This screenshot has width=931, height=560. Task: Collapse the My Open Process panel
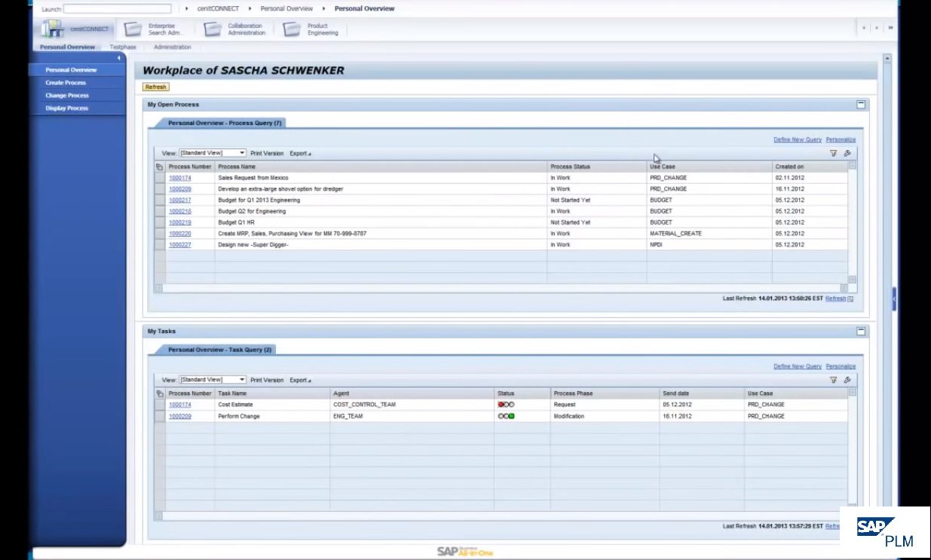[x=860, y=104]
